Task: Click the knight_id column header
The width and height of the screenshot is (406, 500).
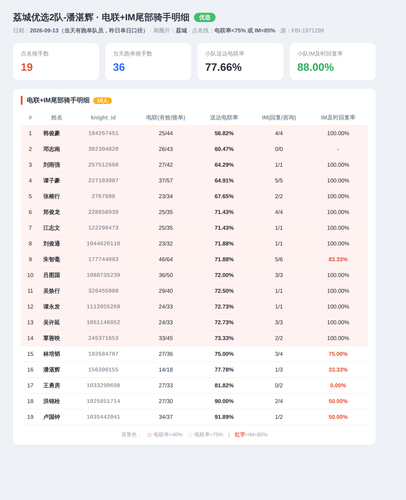Action: (103, 117)
